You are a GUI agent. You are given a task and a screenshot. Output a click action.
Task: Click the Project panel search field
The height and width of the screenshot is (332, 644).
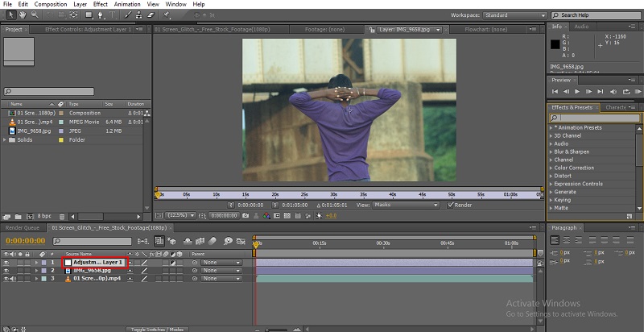tap(49, 91)
